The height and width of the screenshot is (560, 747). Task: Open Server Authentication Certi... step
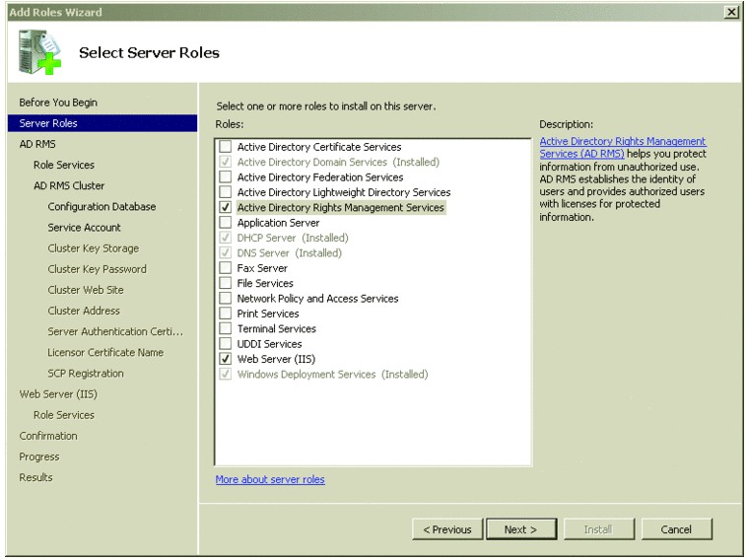coord(115,331)
